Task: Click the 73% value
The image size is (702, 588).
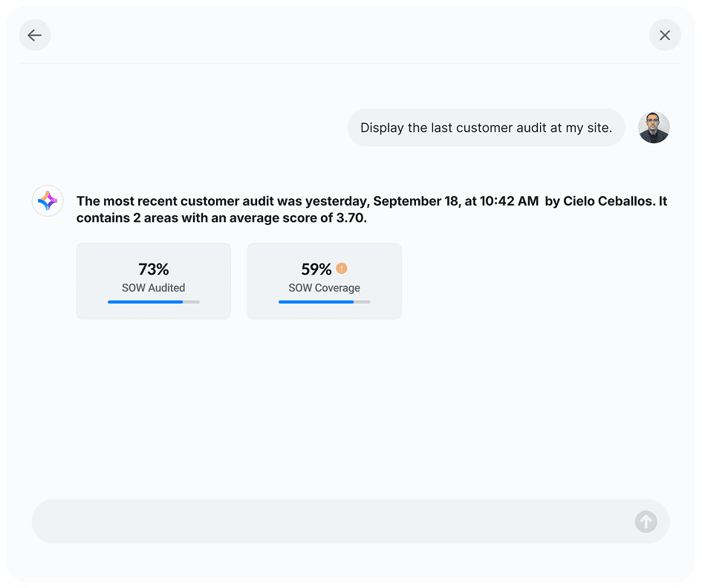Action: [154, 269]
